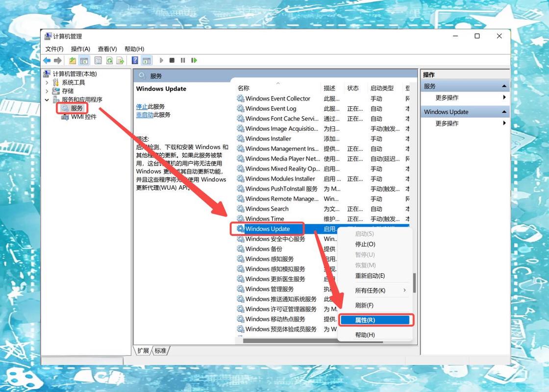Click the Pause Service toolbar icon
The width and height of the screenshot is (549, 392).
pos(183,61)
